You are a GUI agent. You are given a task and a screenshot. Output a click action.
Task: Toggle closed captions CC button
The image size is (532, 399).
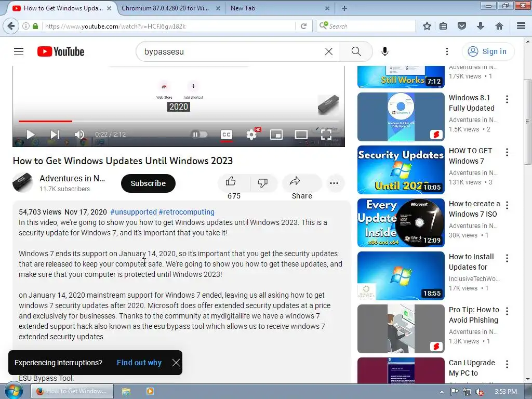pos(227,135)
